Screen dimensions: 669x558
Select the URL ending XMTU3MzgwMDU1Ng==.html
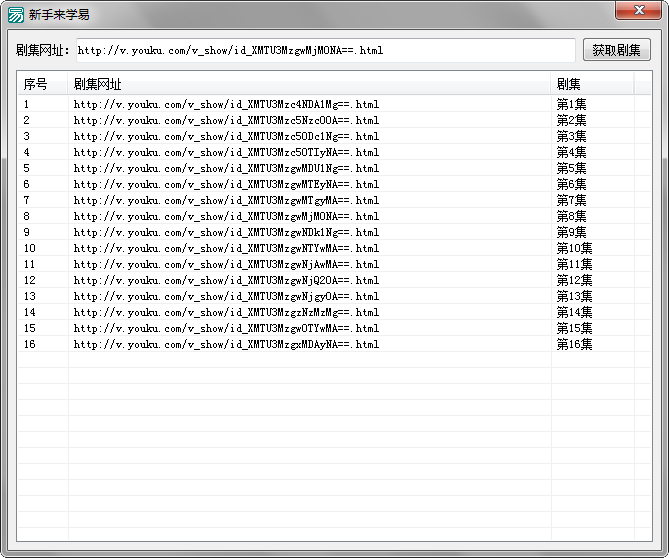point(226,169)
